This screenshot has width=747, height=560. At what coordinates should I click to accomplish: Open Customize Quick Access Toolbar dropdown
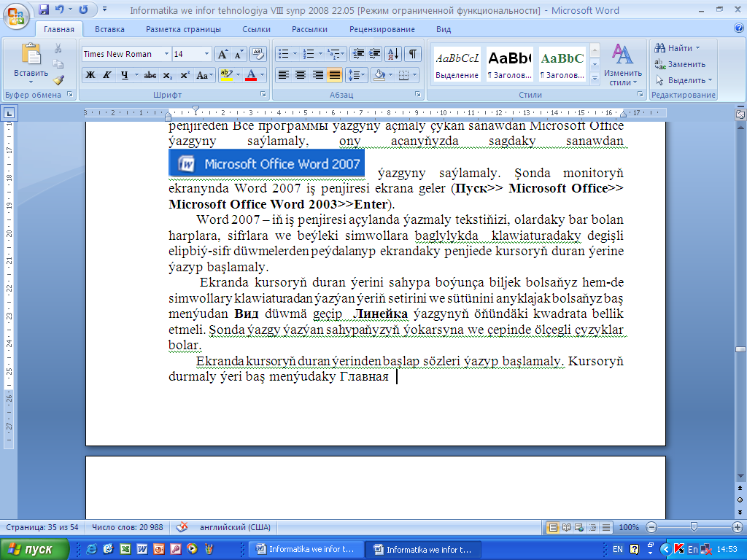105,9
